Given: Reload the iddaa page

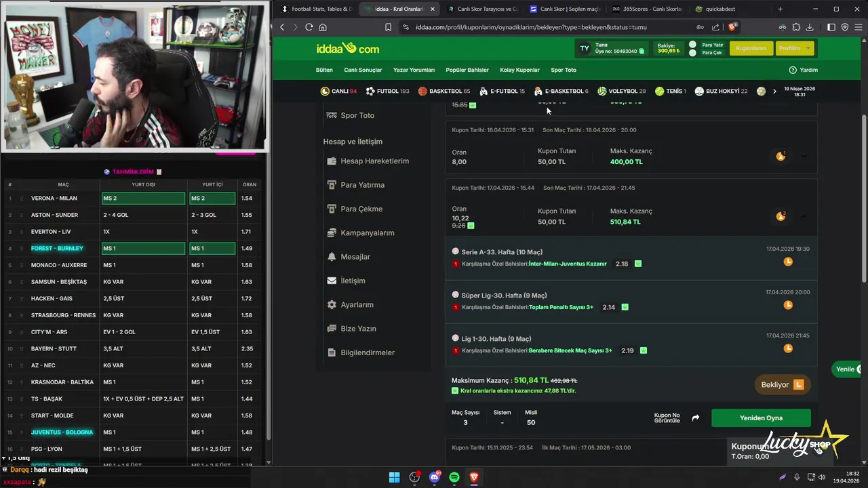Looking at the screenshot, I should tap(309, 27).
